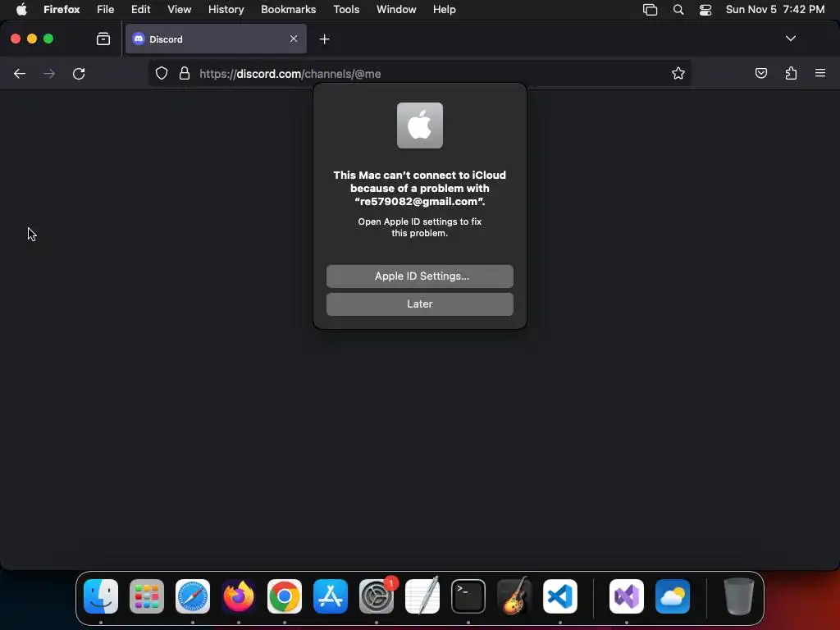Show notifications via date and time

(774, 10)
